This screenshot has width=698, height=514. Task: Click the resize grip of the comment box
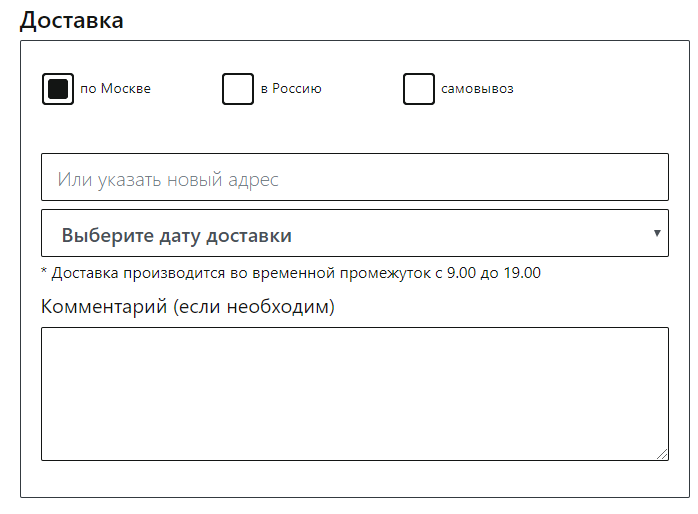[662, 454]
